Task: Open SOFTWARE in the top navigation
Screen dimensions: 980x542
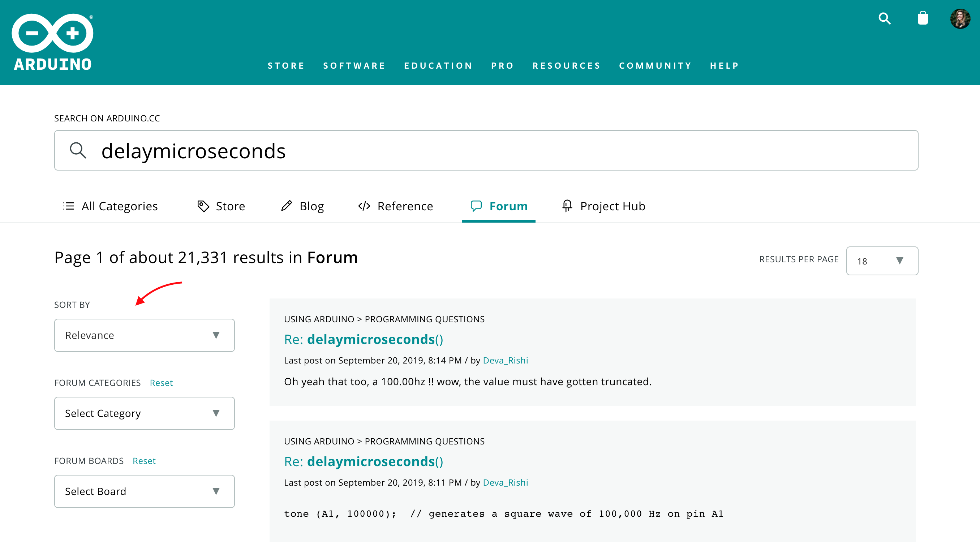Action: pos(354,66)
